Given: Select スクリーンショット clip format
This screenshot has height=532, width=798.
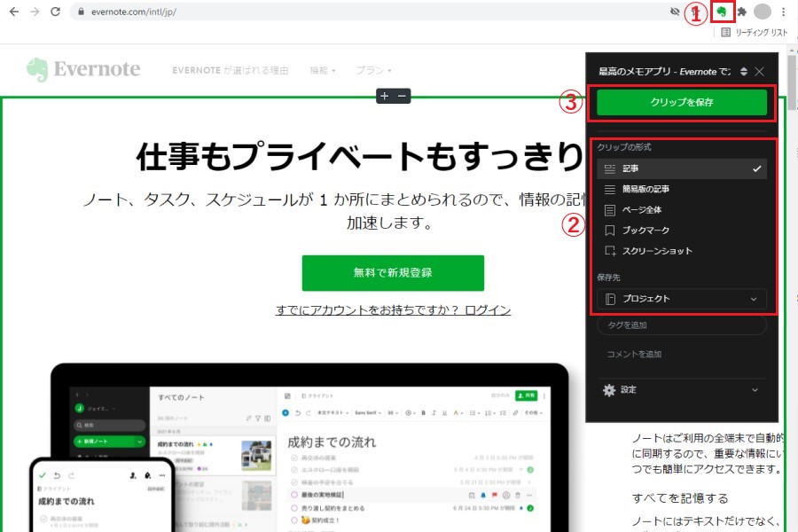Looking at the screenshot, I should pos(682,251).
